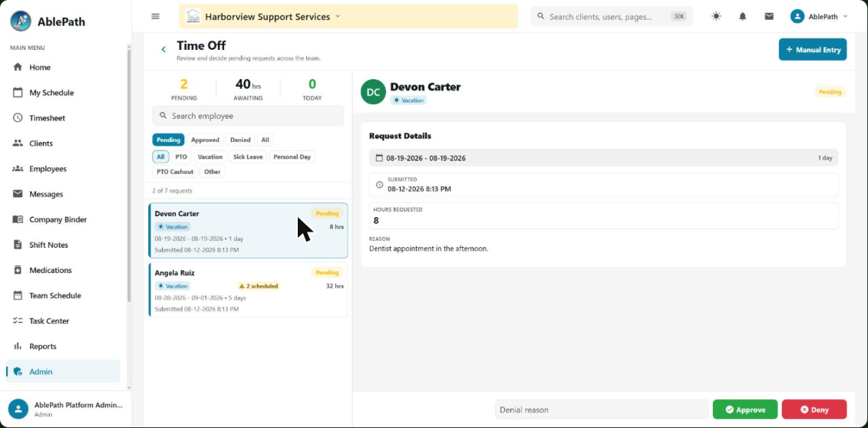The height and width of the screenshot is (428, 868).
Task: Click the My Schedule calendar icon
Action: [x=18, y=92]
